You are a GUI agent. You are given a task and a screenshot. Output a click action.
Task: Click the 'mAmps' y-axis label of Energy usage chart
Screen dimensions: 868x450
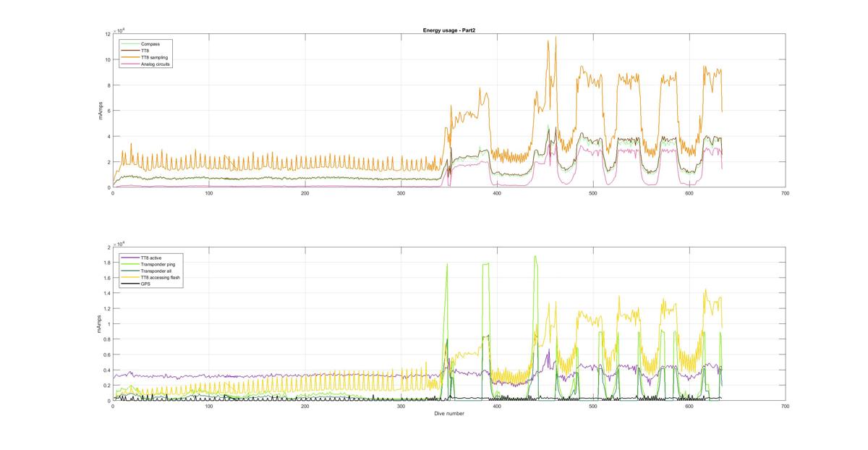(x=102, y=111)
